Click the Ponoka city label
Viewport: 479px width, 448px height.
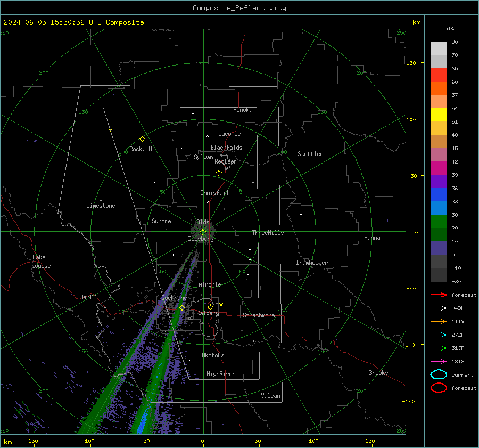[243, 110]
